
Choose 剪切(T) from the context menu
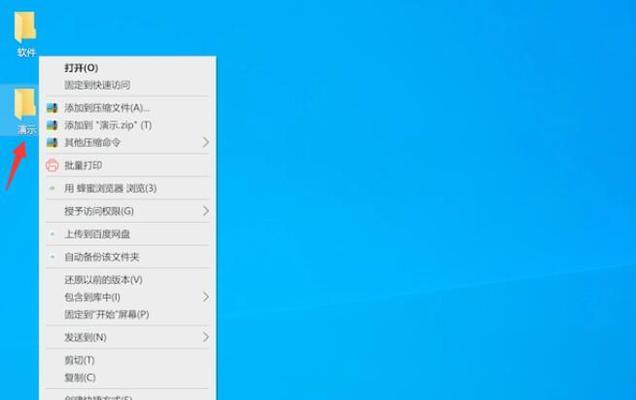coord(127,360)
